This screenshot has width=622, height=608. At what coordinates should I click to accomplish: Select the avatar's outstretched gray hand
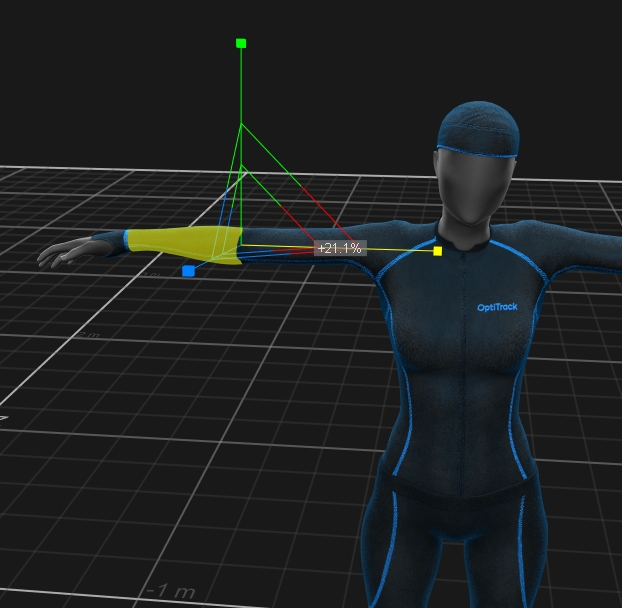coord(75,253)
